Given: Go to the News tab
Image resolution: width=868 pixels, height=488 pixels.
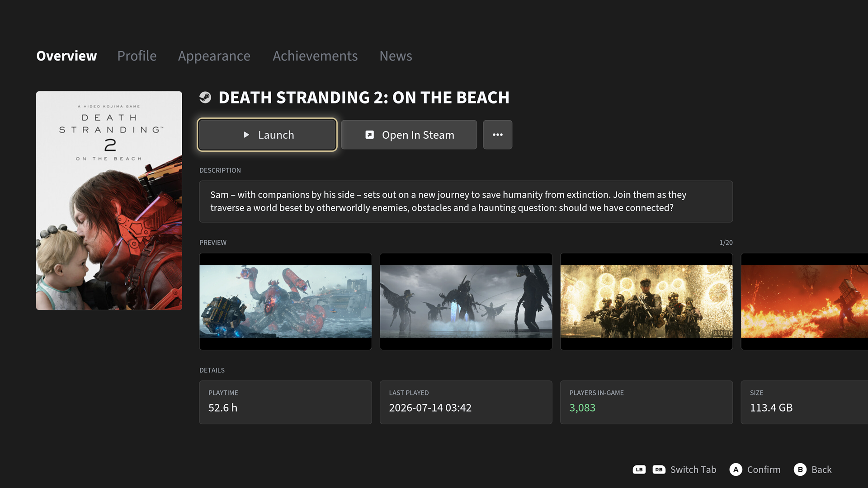Looking at the screenshot, I should 396,56.
